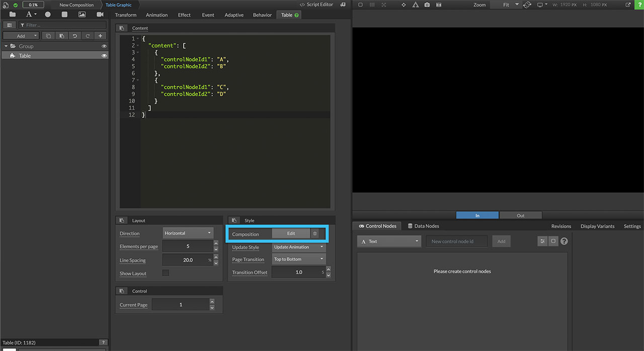This screenshot has height=351, width=644.
Task: Open the Page Transition dropdown
Action: pyautogui.click(x=299, y=259)
